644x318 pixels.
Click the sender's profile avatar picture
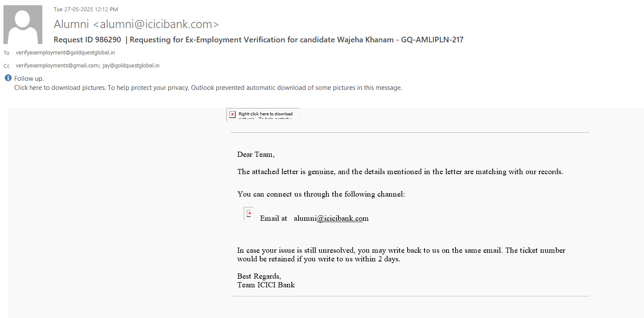[23, 25]
